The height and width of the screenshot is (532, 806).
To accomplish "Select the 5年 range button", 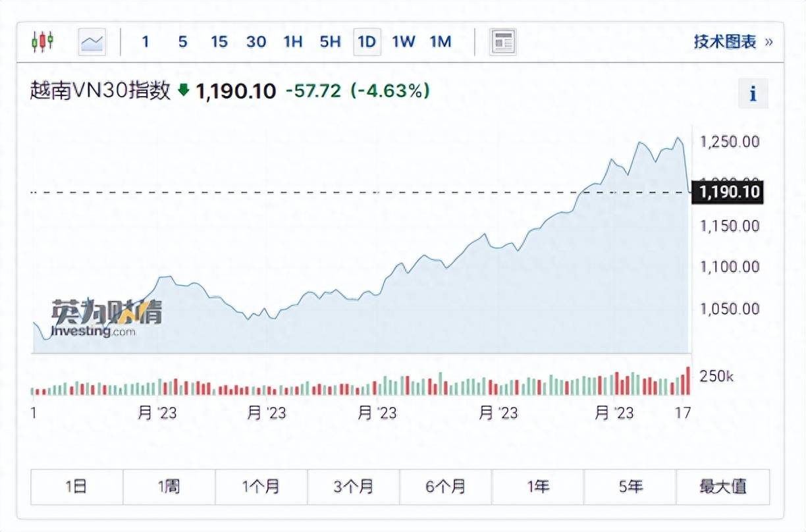I will pos(630,487).
